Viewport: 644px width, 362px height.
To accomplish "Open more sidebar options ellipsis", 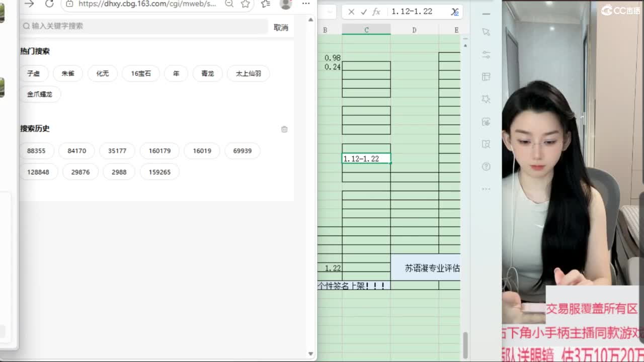I will (x=486, y=189).
